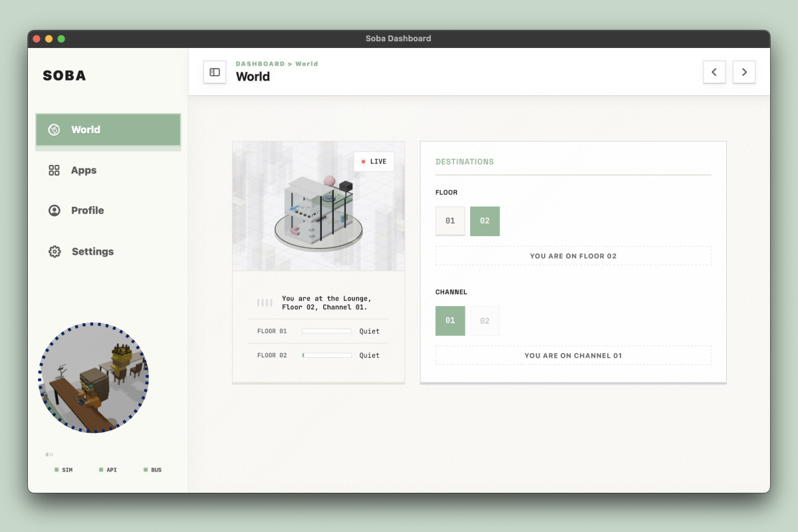Screen dimensions: 798x532
Task: Select Channel 02 destination
Action: click(x=485, y=321)
